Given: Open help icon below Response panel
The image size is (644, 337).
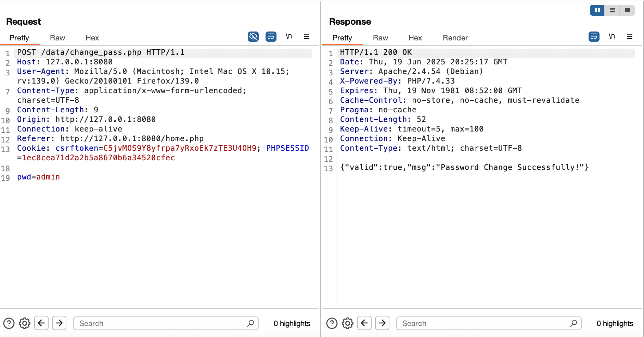Looking at the screenshot, I should point(332,323).
